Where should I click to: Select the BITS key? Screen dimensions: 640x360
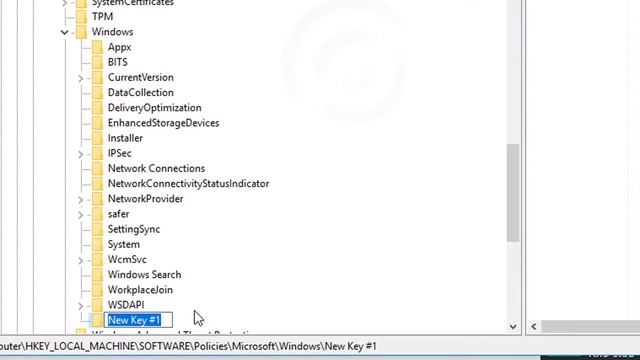point(118,62)
